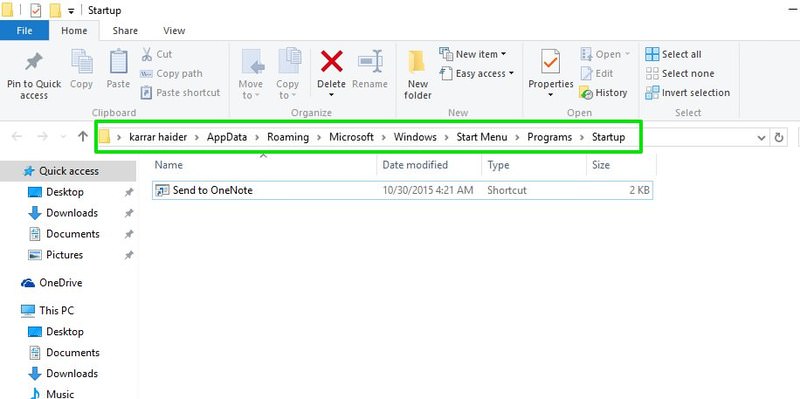
Task: Go to Windows in breadcrumb
Action: click(x=415, y=137)
